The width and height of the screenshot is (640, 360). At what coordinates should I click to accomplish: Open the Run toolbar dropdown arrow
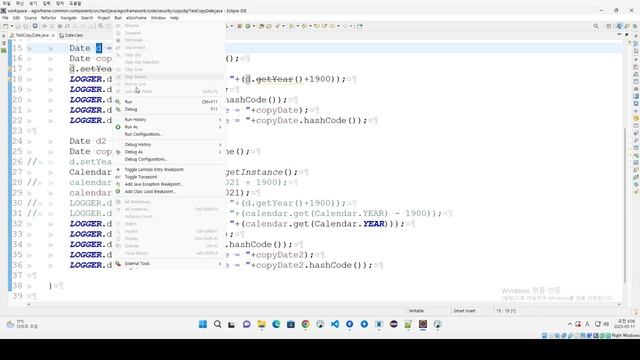tap(253, 26)
